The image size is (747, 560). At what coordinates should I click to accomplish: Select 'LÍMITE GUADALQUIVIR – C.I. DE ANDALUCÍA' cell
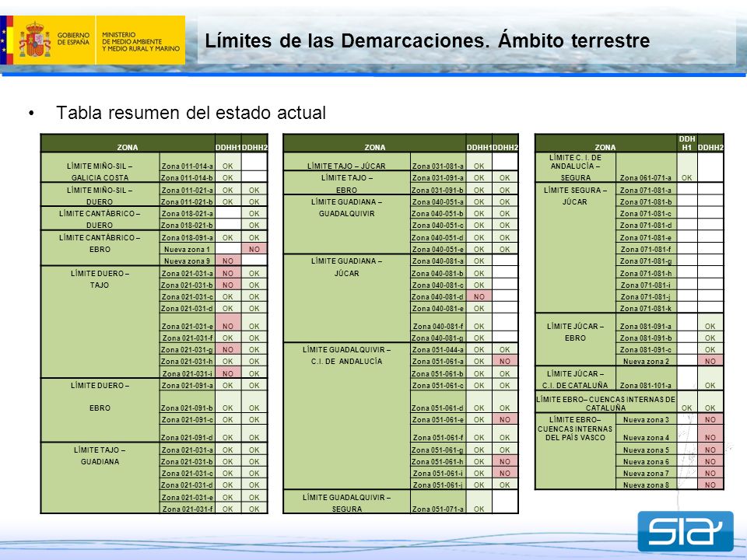coord(347,415)
